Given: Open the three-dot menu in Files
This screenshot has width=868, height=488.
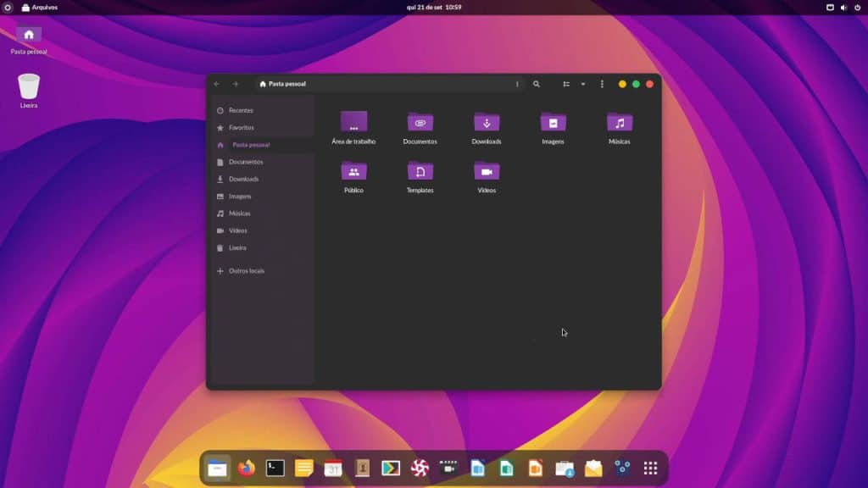Looking at the screenshot, I should [602, 84].
